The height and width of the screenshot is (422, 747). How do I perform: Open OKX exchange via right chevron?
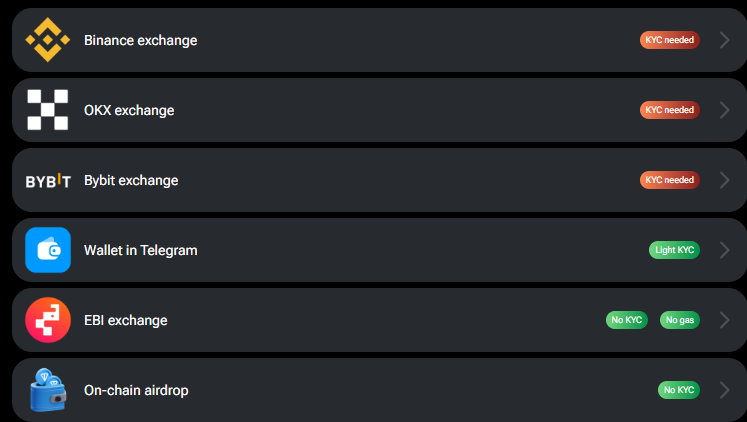(x=725, y=110)
